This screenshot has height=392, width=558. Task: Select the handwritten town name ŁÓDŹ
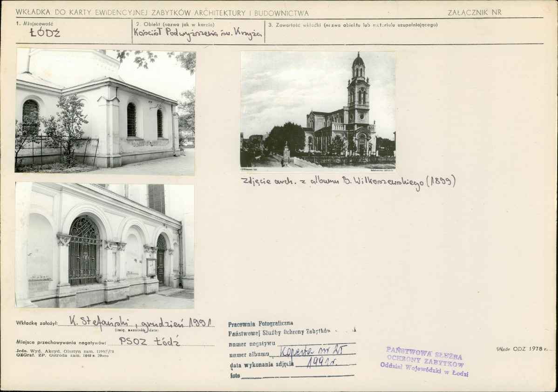(x=45, y=33)
